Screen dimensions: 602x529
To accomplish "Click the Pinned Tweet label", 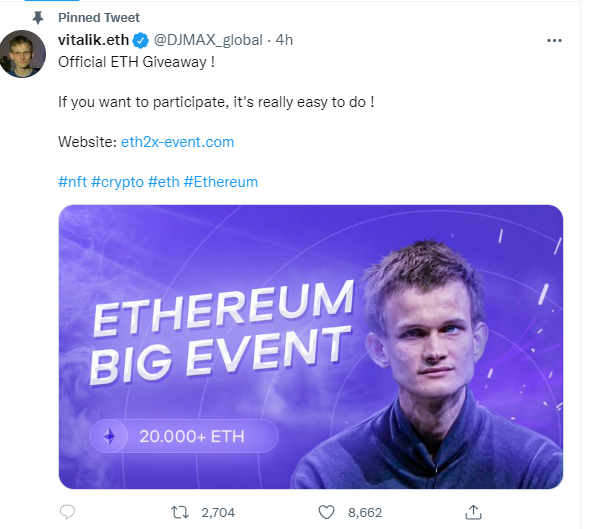I will (99, 18).
